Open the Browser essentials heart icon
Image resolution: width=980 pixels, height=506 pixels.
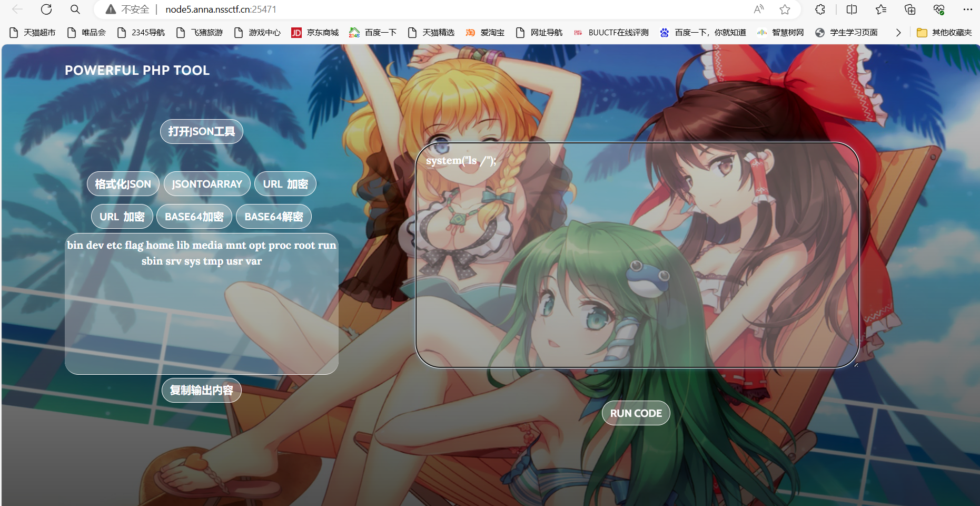pos(939,9)
